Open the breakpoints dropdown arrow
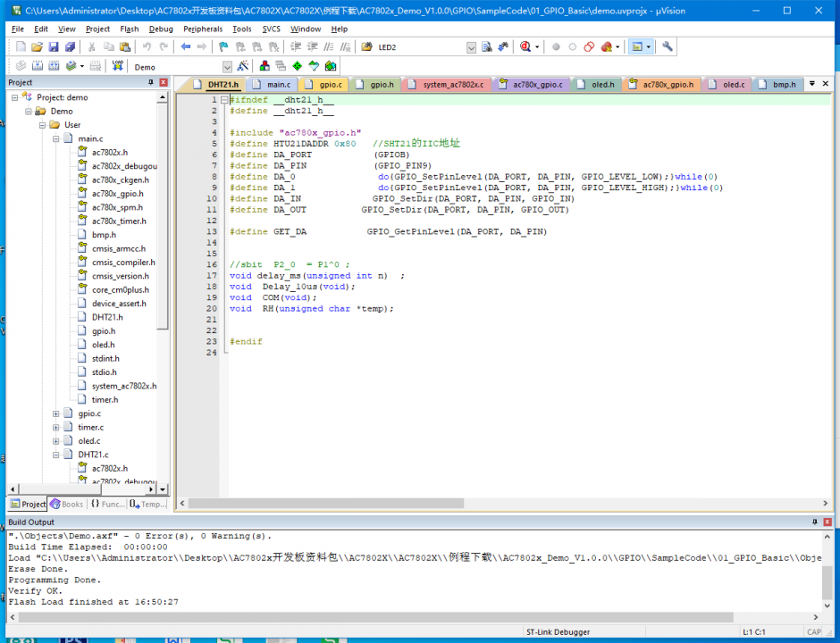 coord(617,47)
